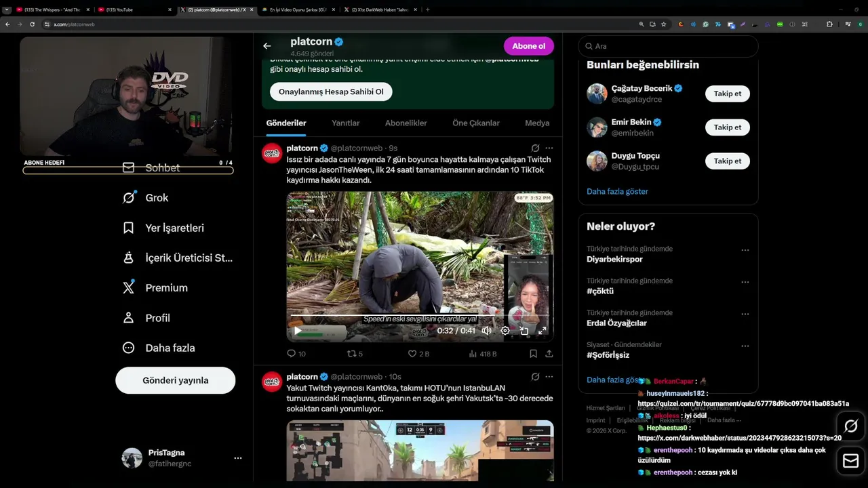Open Çağatay Becerik's profile avatar

(597, 94)
